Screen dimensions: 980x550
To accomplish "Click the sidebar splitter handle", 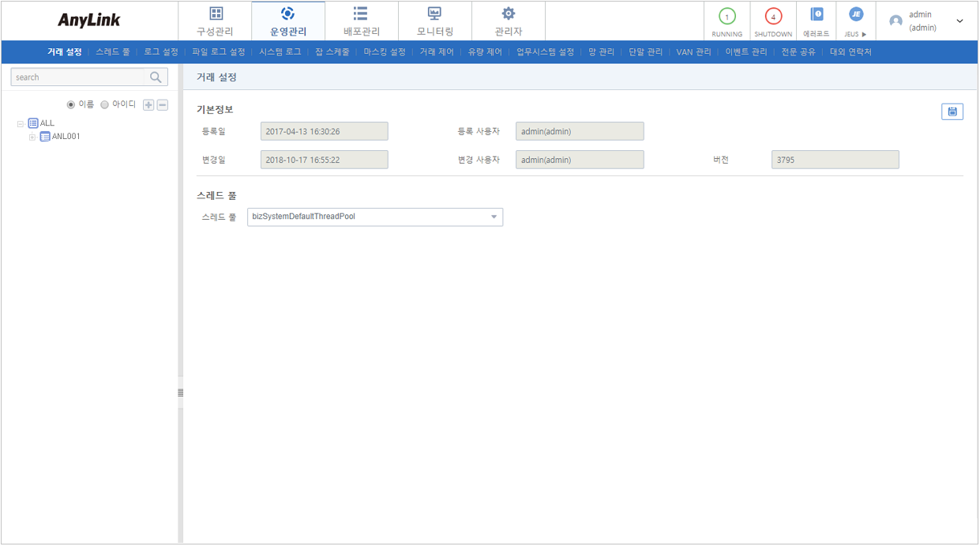I will pyautogui.click(x=180, y=392).
